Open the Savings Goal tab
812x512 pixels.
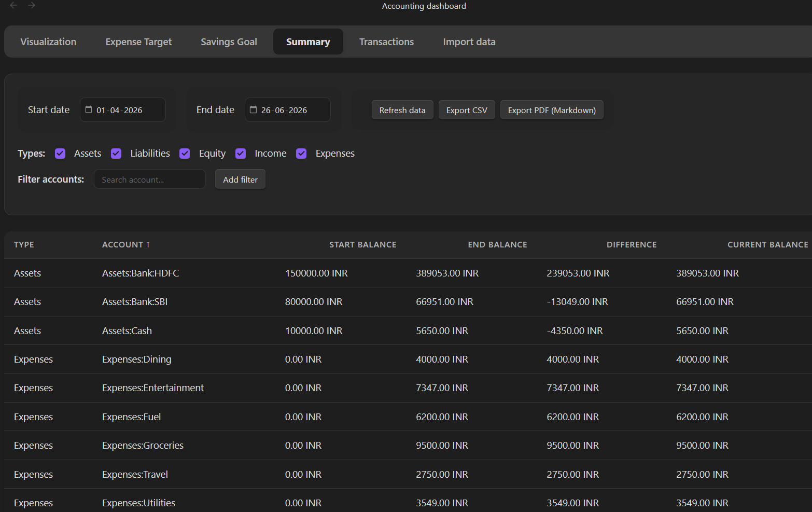click(x=229, y=42)
